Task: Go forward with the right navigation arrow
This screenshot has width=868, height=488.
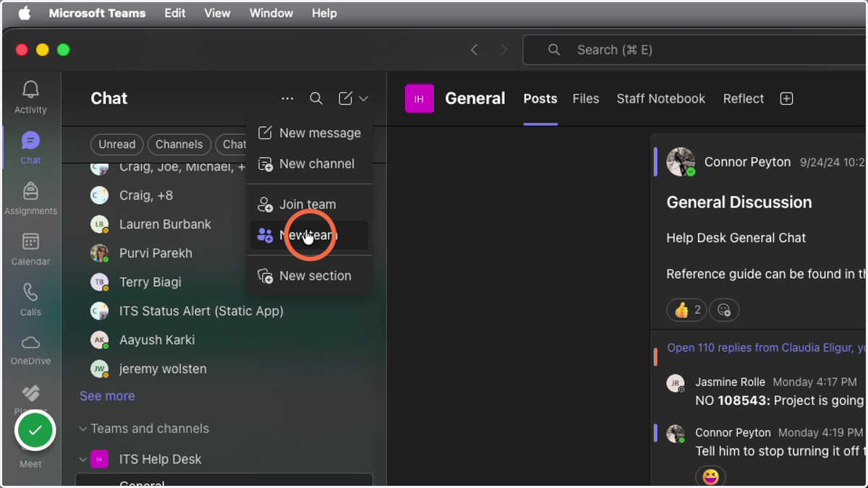Action: 504,50
